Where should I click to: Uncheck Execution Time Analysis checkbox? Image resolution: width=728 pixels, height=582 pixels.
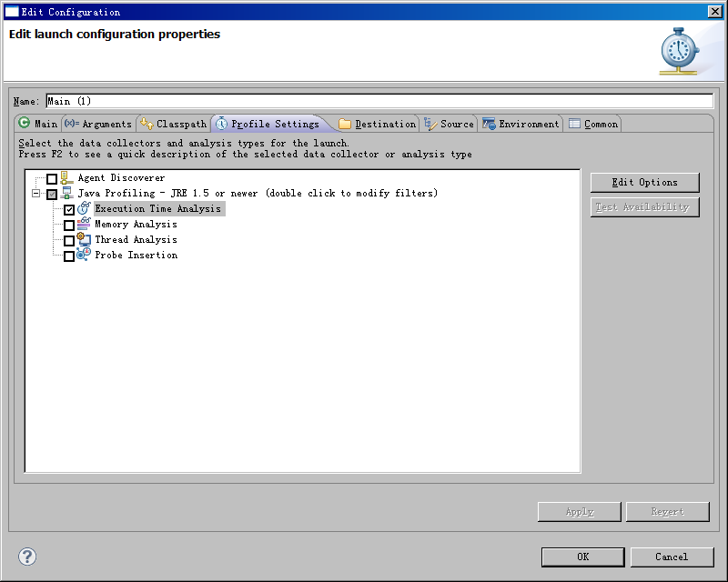(x=69, y=210)
